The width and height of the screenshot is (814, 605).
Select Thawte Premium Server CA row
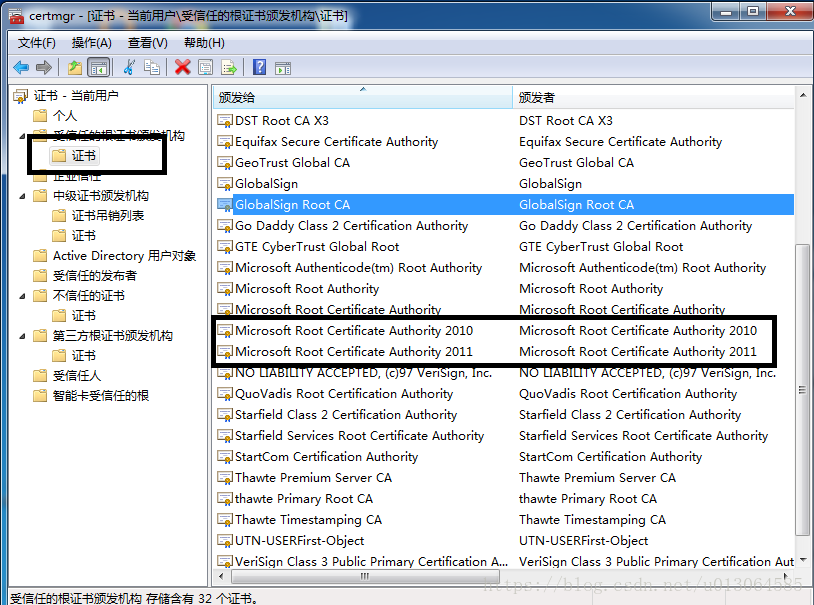tap(504, 478)
